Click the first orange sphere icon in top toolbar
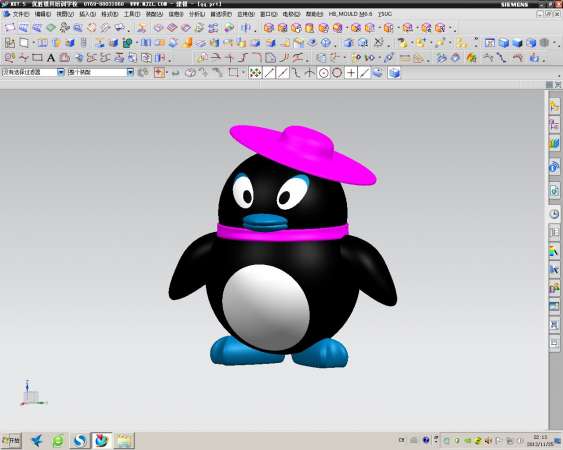563x450 pixels. click(x=269, y=28)
